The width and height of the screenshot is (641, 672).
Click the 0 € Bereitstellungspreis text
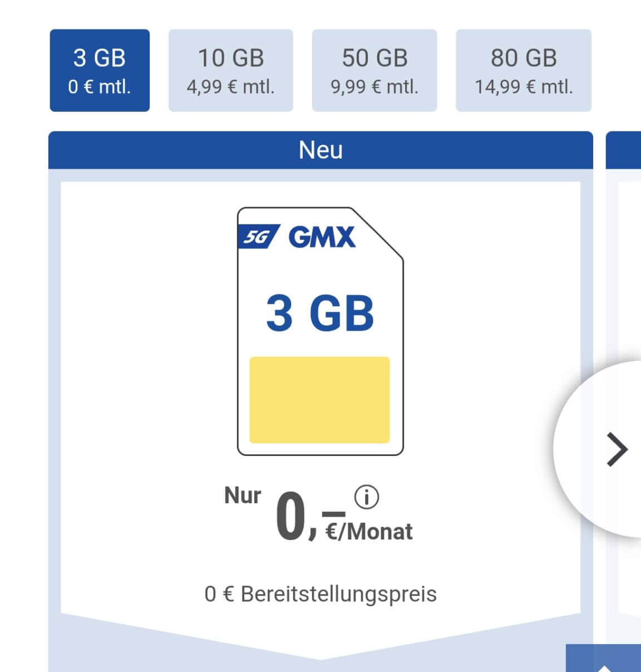[x=320, y=594]
